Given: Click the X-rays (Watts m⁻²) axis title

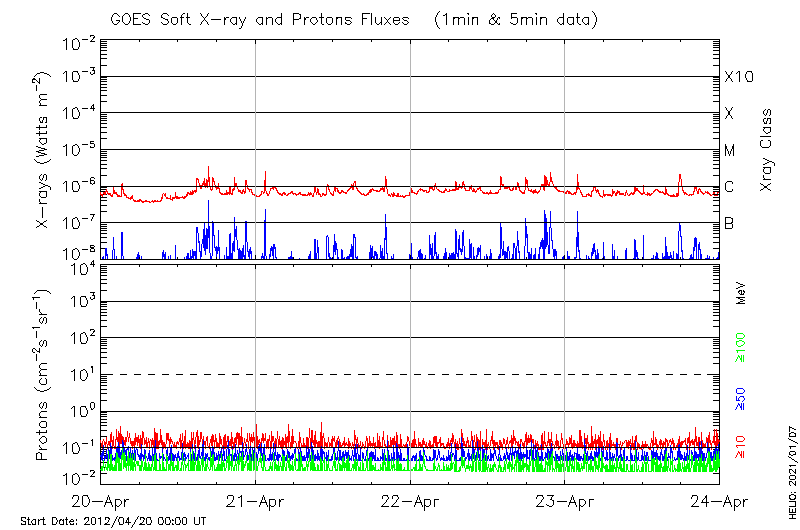Looking at the screenshot, I should pos(44,150).
